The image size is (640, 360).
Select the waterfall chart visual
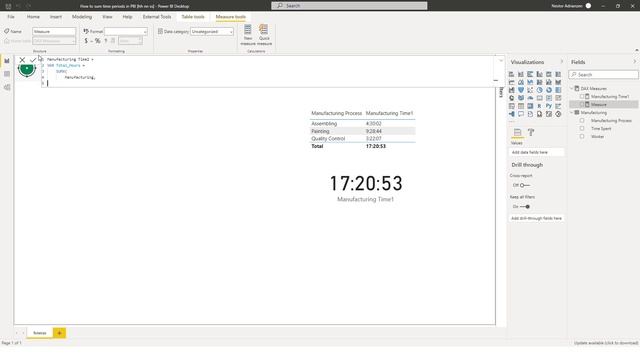(x=511, y=90)
